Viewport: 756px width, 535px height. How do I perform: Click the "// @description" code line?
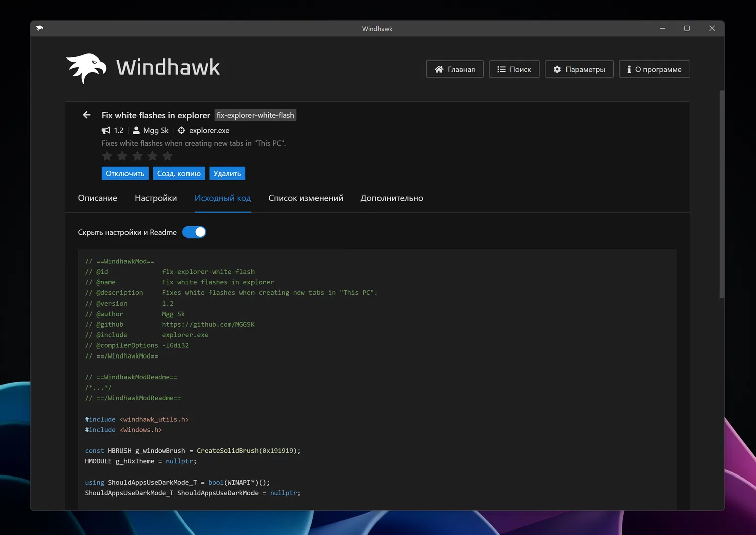click(x=231, y=293)
